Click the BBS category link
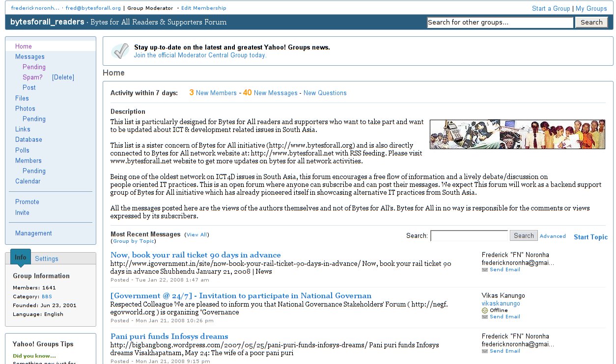616x364 pixels. tap(47, 297)
